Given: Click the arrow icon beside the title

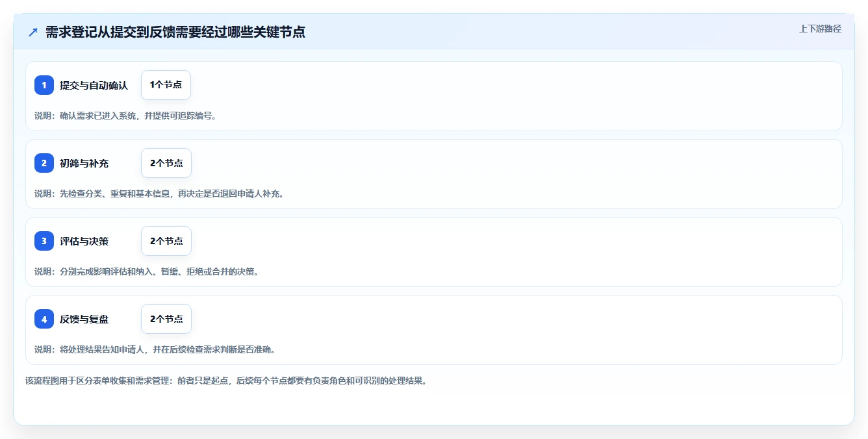Looking at the screenshot, I should (33, 32).
